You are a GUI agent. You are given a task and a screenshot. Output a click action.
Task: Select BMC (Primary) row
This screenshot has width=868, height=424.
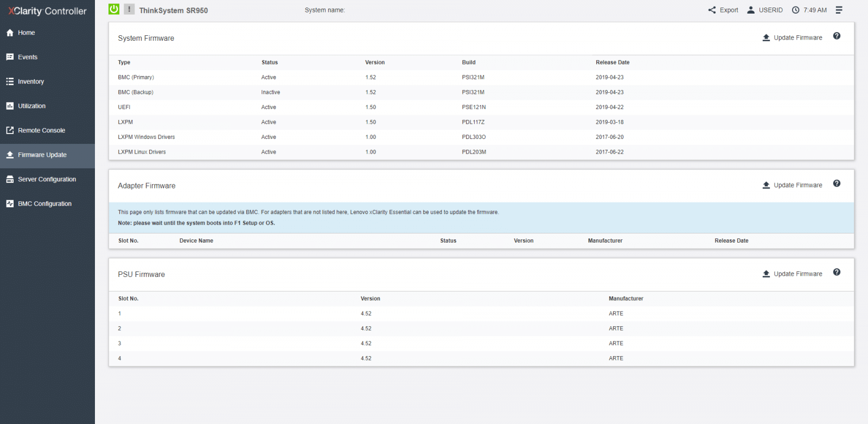click(x=481, y=77)
